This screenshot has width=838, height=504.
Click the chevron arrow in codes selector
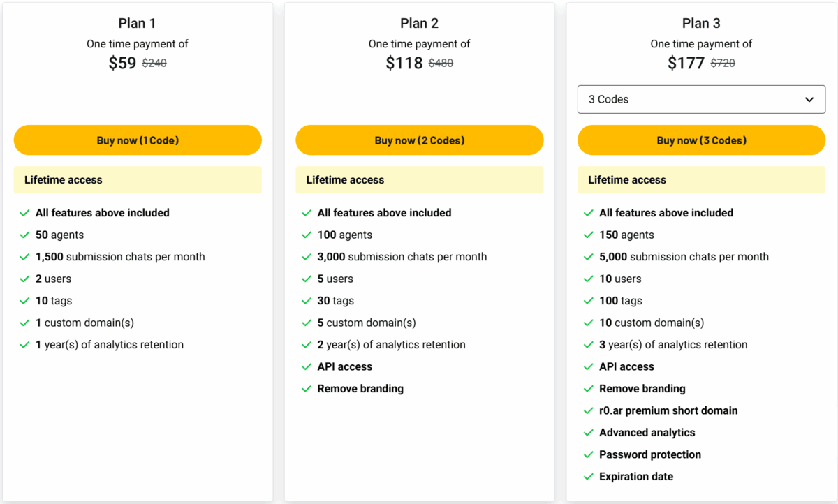coord(809,100)
